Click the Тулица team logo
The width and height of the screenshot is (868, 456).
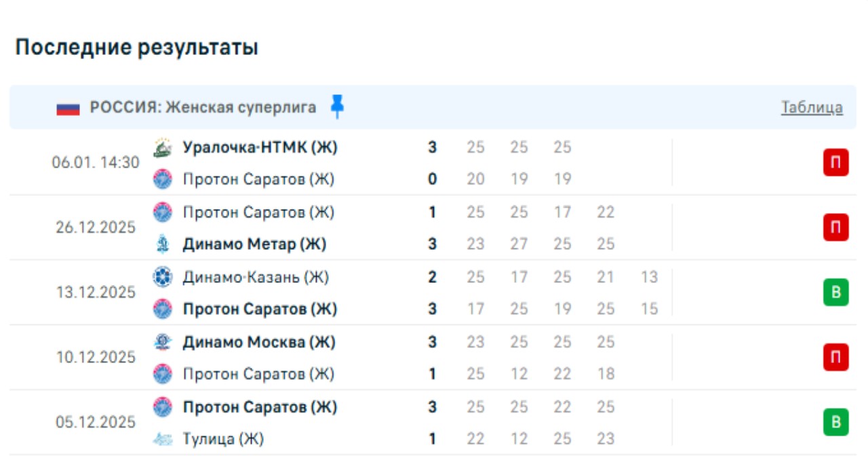(163, 439)
